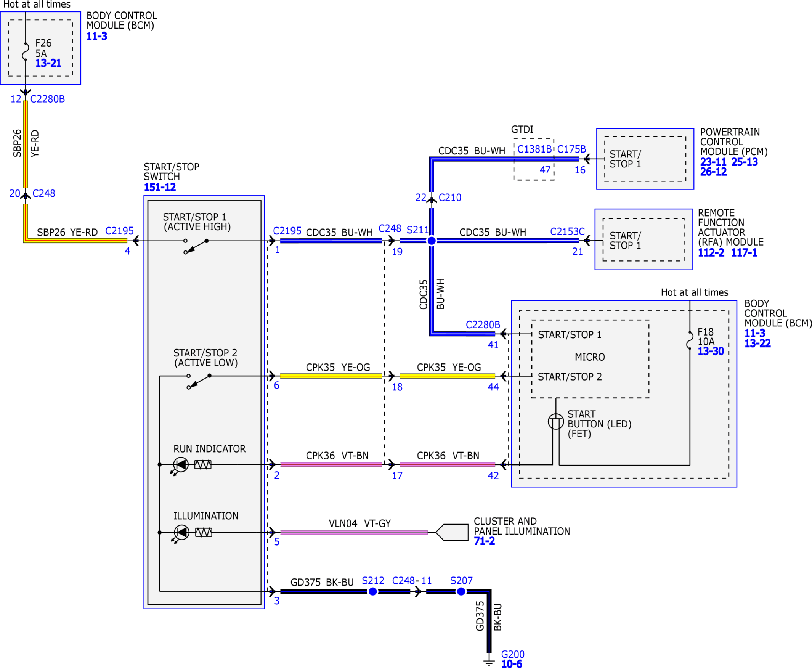The image size is (812, 668).
Task: Open fuse F18 reference 13-30
Action: (x=711, y=351)
